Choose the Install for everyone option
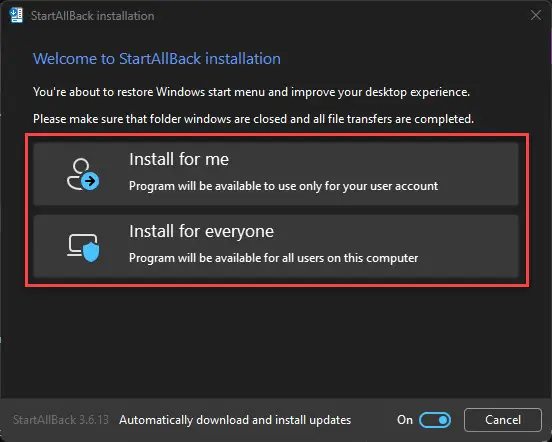Screen dimensions: 552x442 coord(276,246)
